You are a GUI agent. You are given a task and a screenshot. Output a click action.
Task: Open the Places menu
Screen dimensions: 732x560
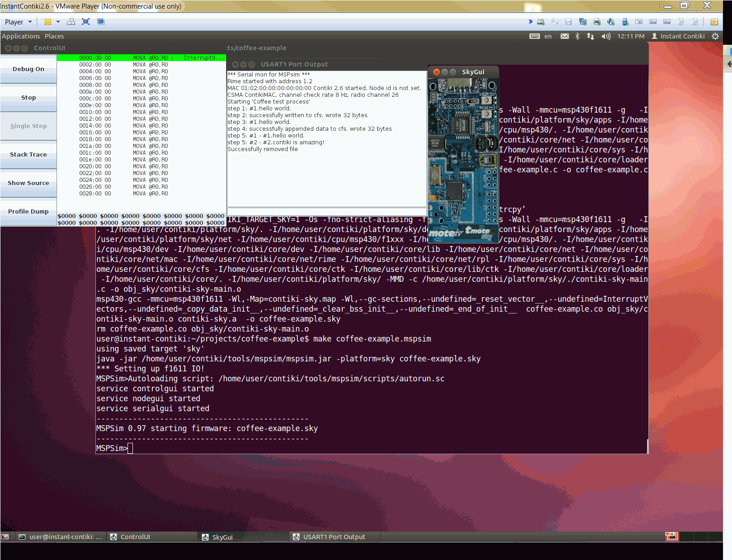pos(54,36)
